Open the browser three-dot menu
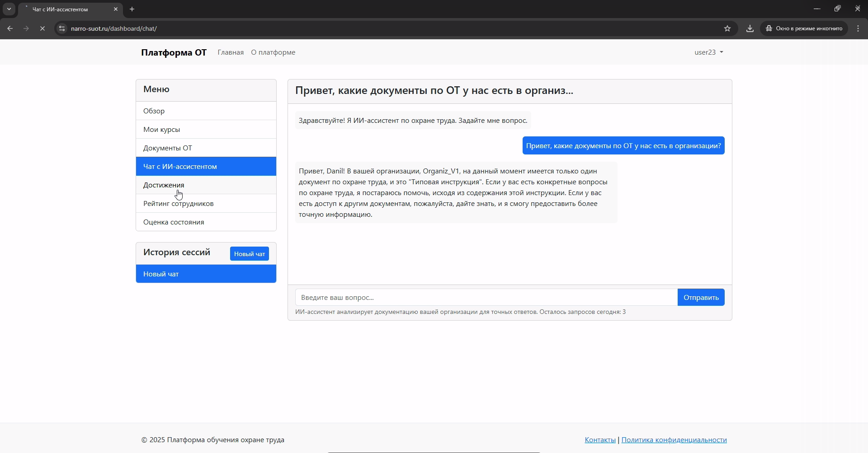Screen dimensions: 868x453 [x=858, y=28]
